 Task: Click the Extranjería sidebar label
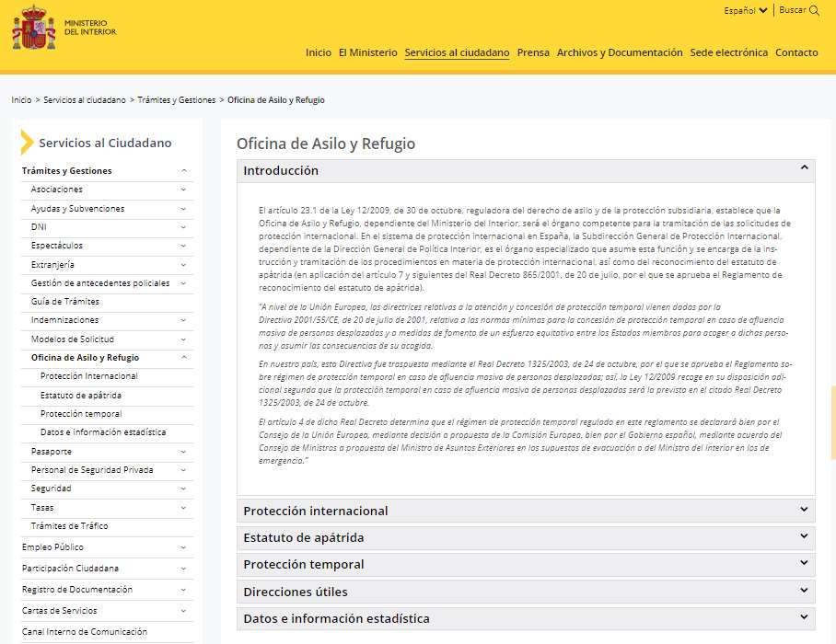click(x=52, y=265)
